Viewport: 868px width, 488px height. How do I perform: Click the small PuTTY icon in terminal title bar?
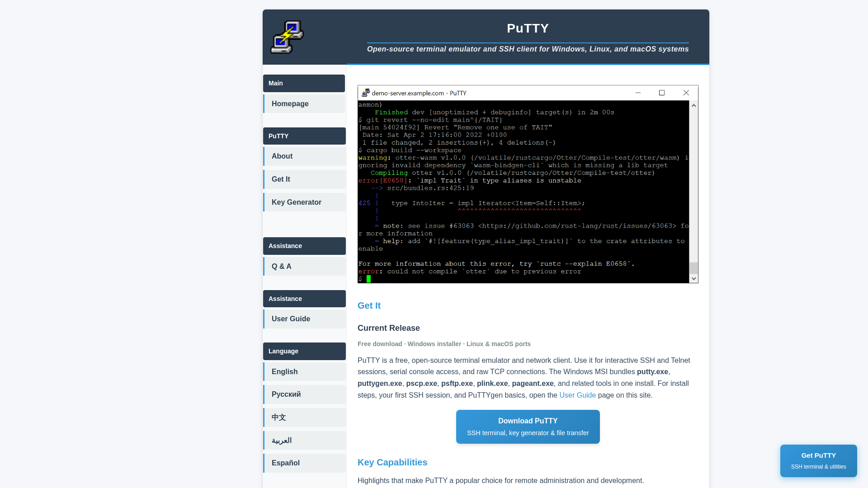366,93
